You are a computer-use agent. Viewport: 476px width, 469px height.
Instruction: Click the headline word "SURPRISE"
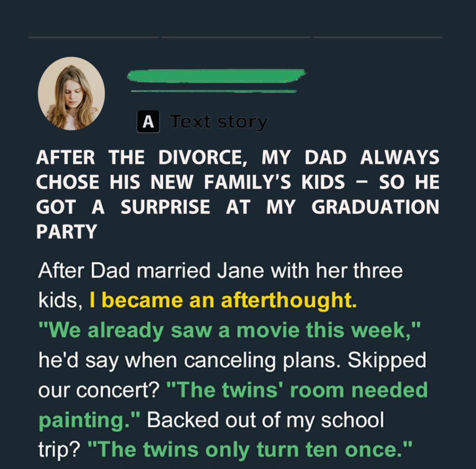165,207
